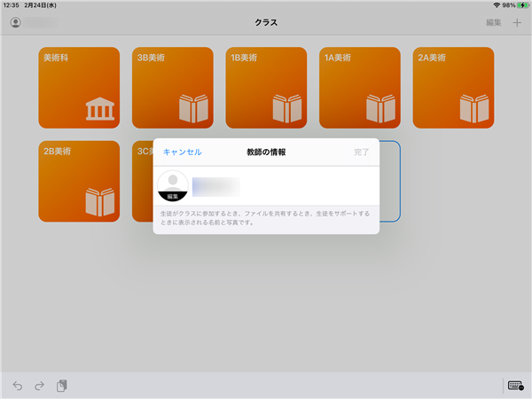Open the teacher account profile icon

pyautogui.click(x=16, y=22)
